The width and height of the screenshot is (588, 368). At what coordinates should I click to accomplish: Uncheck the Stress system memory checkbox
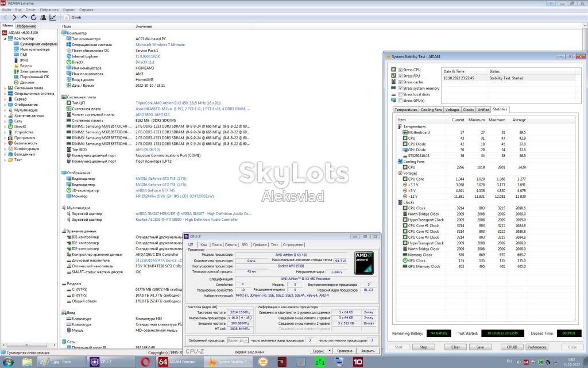[x=400, y=88]
